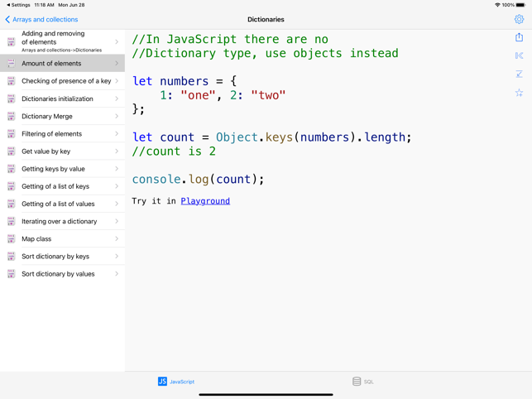Click the icon beside Dictionary Merge

tap(11, 117)
